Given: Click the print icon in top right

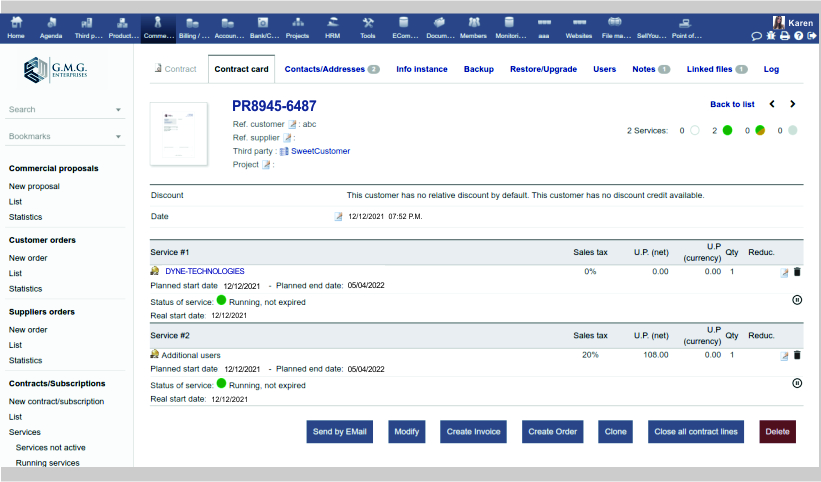Looking at the screenshot, I should click(x=785, y=36).
